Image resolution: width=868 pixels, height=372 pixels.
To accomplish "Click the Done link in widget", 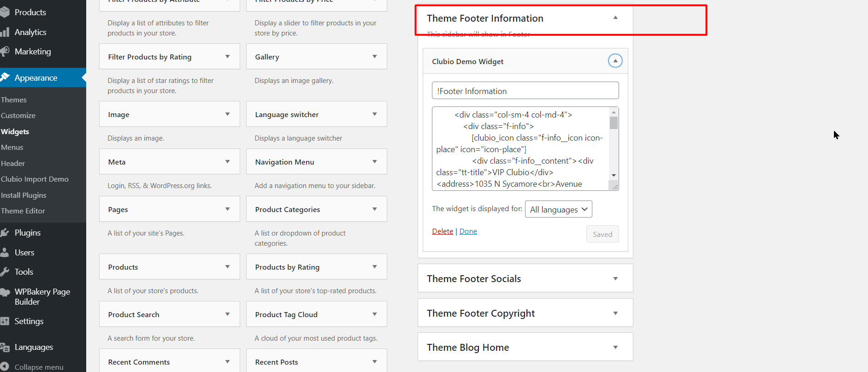I will pyautogui.click(x=468, y=231).
